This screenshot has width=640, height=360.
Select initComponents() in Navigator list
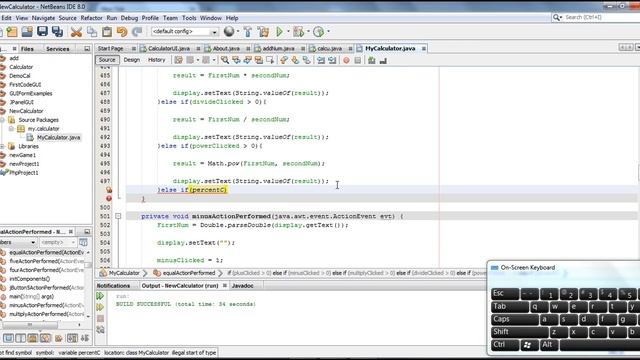(x=29, y=279)
